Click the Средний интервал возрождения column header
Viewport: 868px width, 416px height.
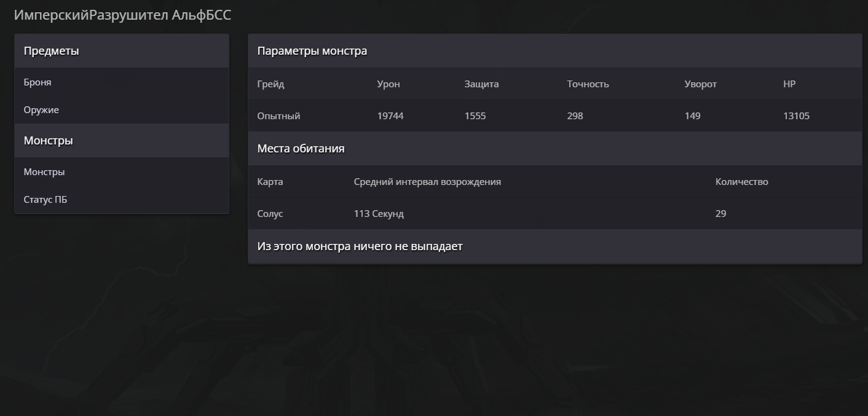[x=427, y=182]
